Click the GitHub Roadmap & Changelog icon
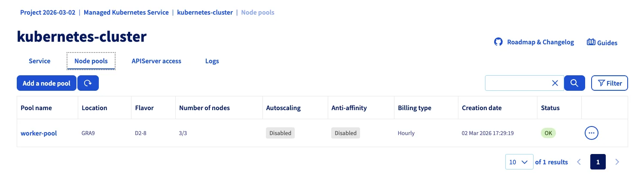The image size is (644, 191). (498, 42)
